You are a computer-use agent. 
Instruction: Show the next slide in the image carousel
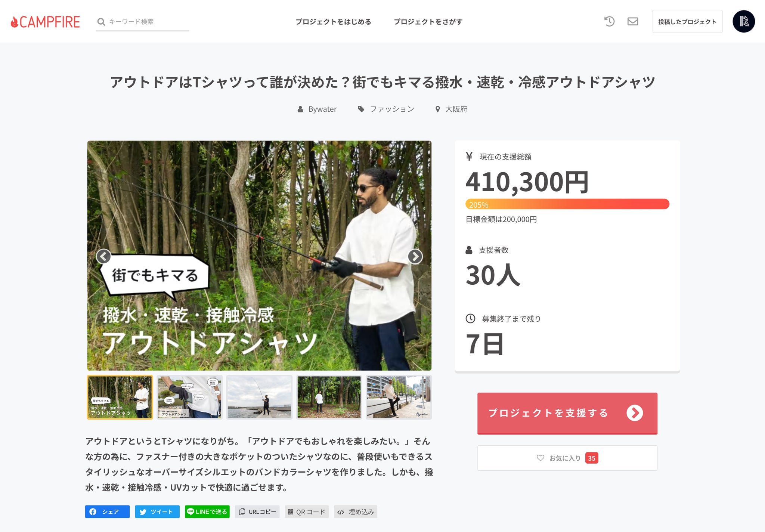point(415,256)
